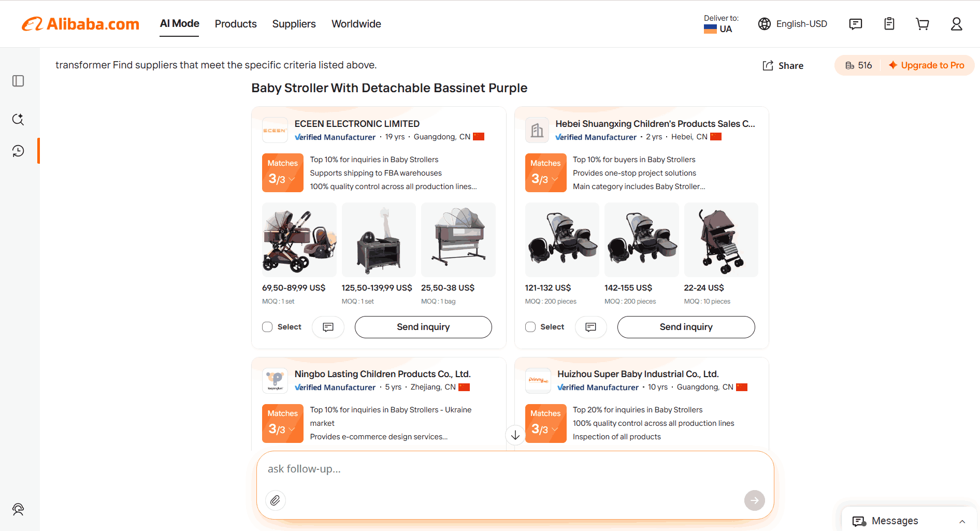Open the orders clipboard icon
This screenshot has height=531, width=980.
click(889, 24)
